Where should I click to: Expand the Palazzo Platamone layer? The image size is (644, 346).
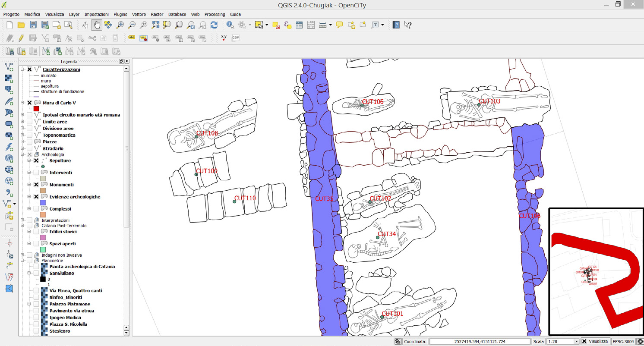29,304
